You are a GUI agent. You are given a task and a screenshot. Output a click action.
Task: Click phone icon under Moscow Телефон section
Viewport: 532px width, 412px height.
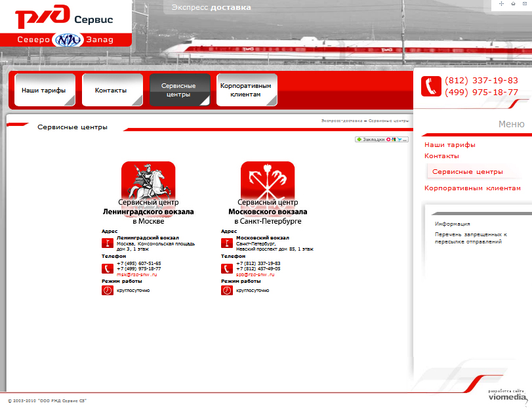click(108, 268)
